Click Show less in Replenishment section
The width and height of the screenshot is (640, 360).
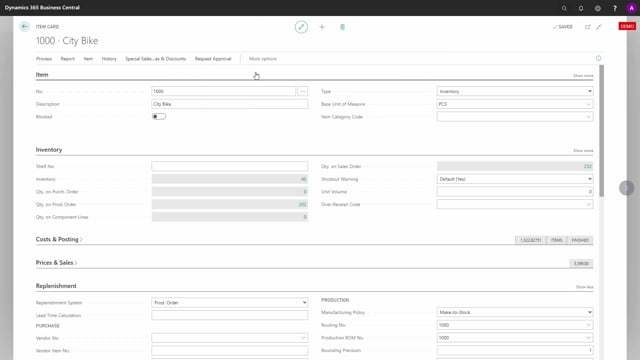click(584, 287)
